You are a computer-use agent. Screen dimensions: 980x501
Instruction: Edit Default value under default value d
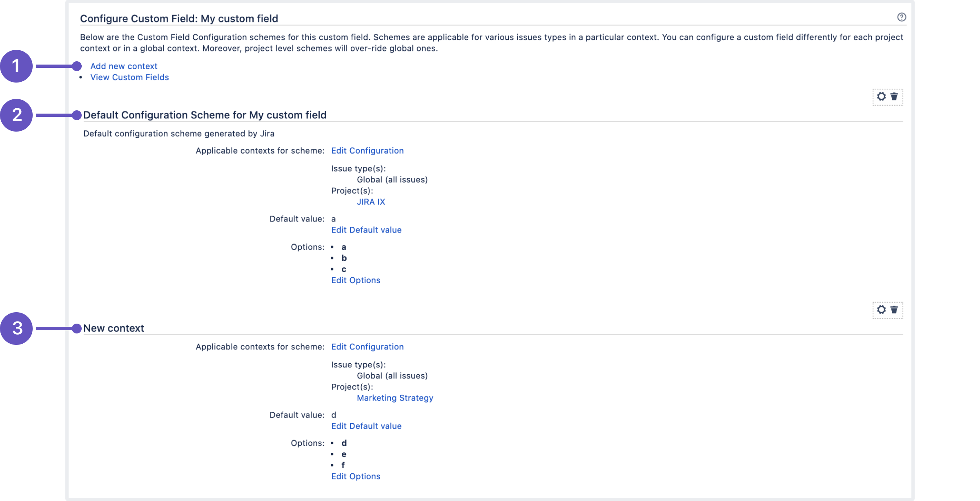coord(366,426)
